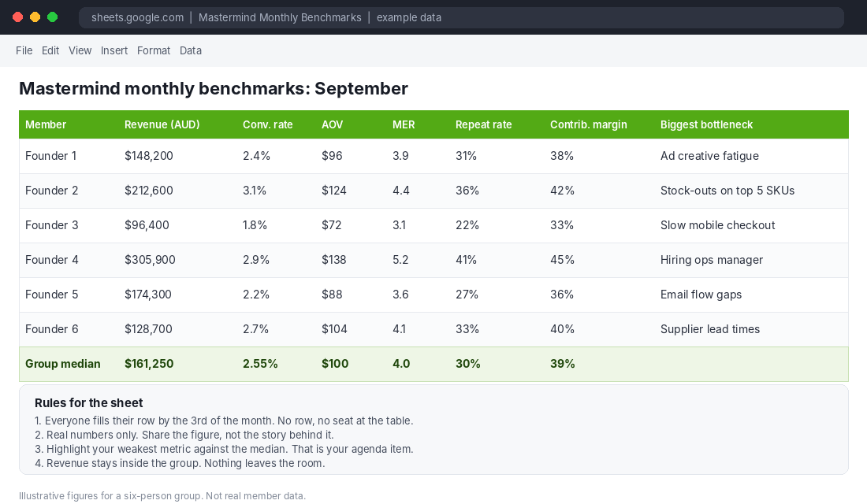This screenshot has height=504, width=867.
Task: Click MER value 3.9
Action: coord(400,156)
